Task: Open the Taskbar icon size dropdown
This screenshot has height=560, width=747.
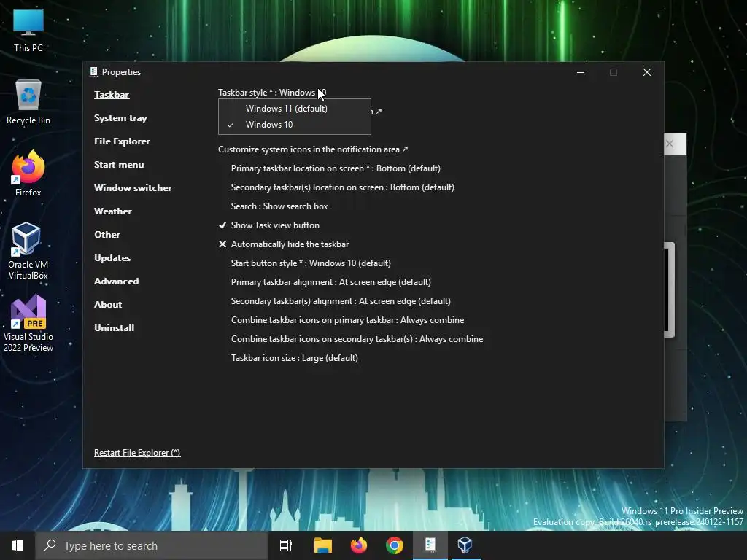Action: 295,358
